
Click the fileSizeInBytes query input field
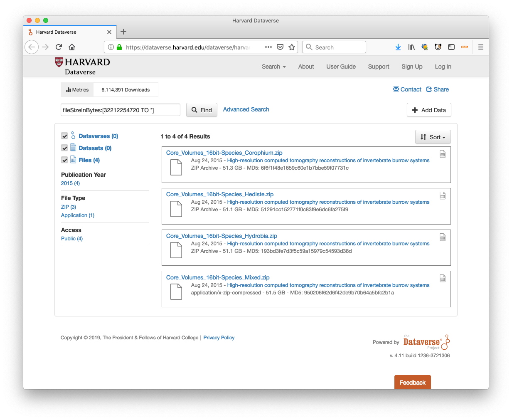[x=121, y=110]
